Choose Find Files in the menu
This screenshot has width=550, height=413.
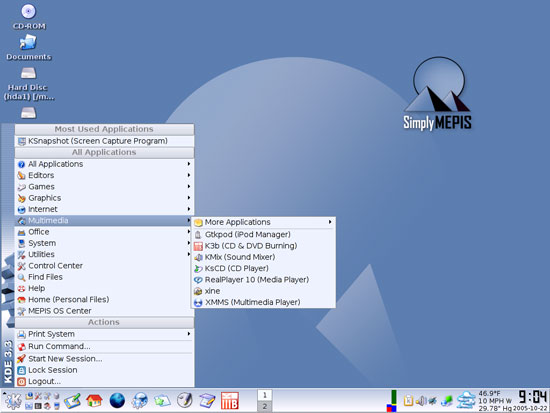[x=104, y=277]
